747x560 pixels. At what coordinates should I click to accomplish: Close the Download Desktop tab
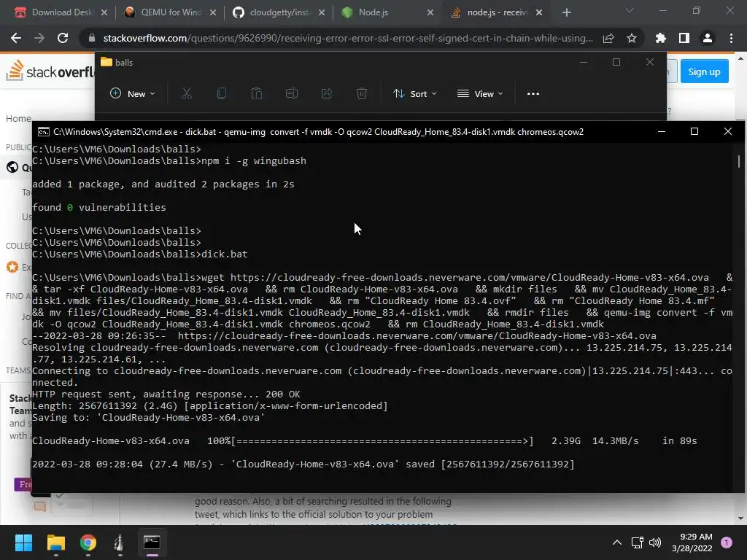pyautogui.click(x=104, y=12)
